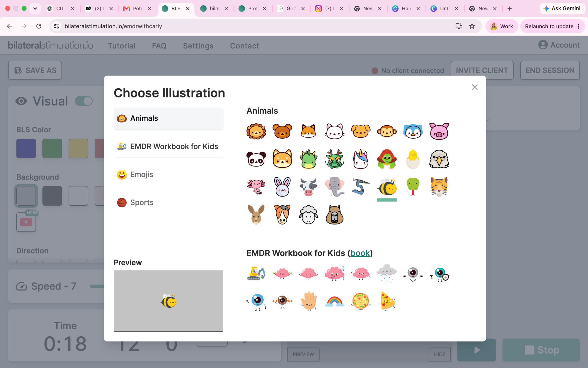Select the monkey illustration

pyautogui.click(x=387, y=131)
